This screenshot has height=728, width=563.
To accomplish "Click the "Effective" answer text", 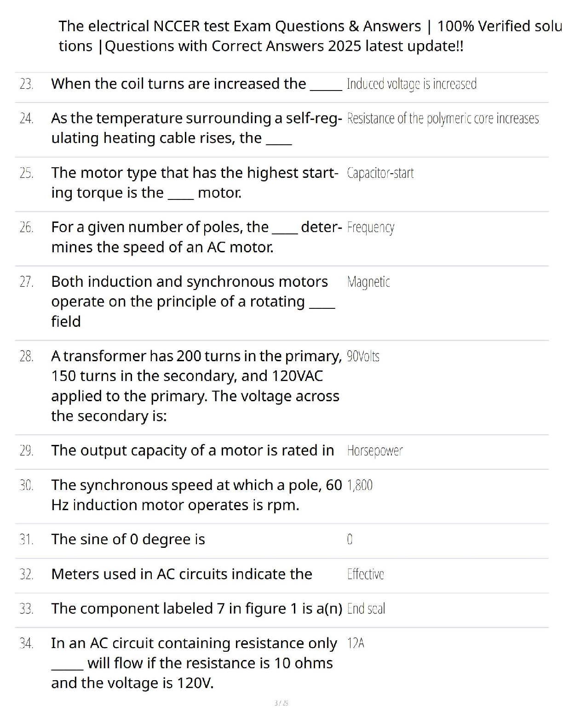I will [x=365, y=574].
